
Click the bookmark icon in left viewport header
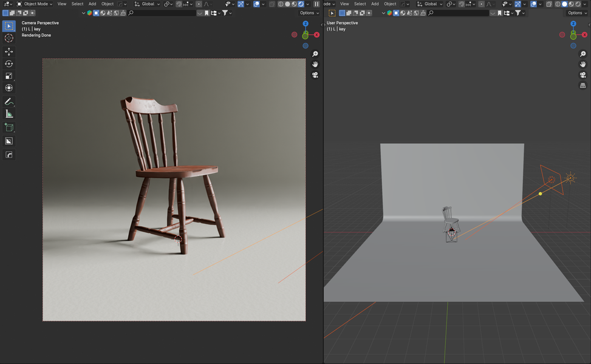207,13
